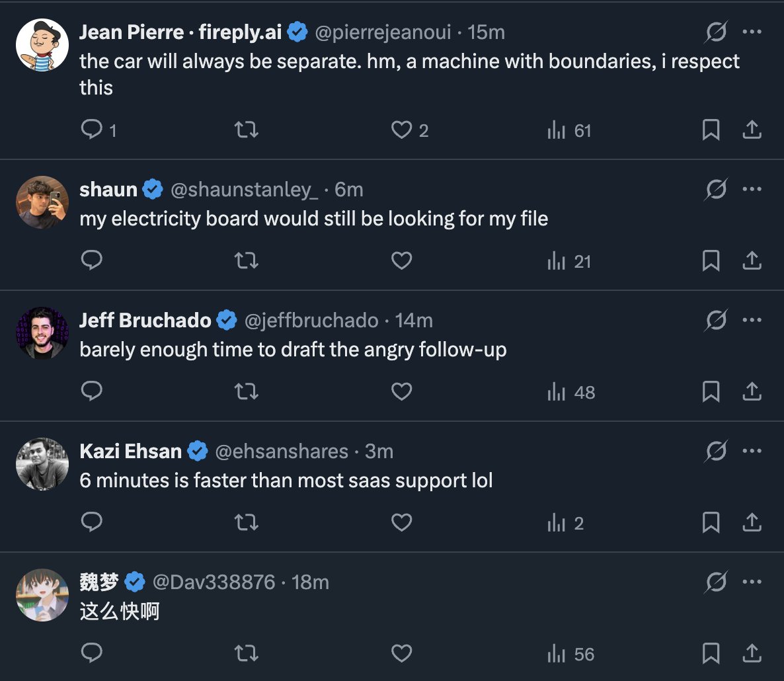Share 魏梦's tweet
Screen dimensions: 784x681
point(752,653)
